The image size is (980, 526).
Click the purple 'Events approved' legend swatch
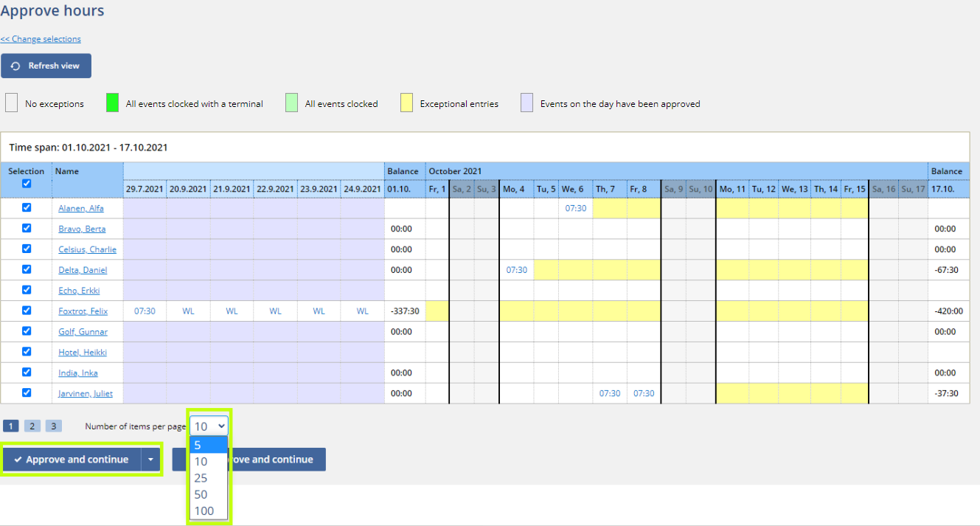526,103
